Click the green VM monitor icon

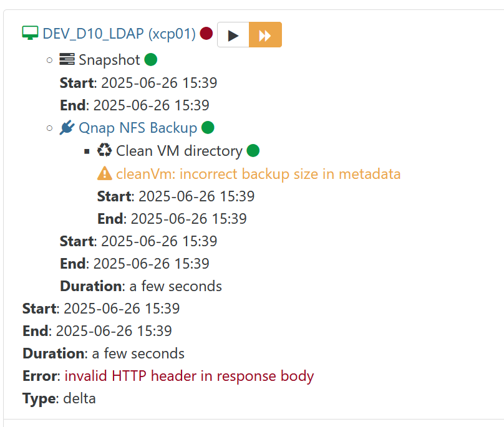point(30,33)
